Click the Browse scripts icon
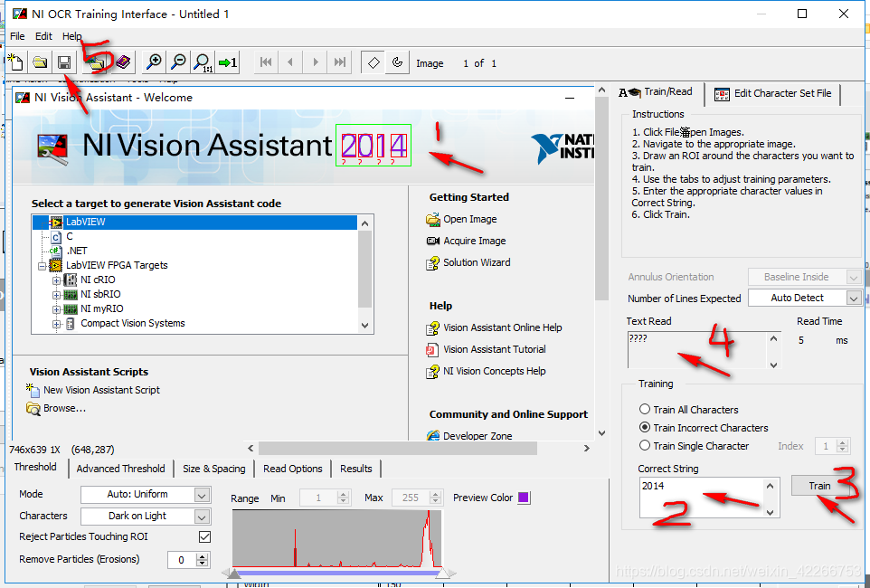 (33, 409)
